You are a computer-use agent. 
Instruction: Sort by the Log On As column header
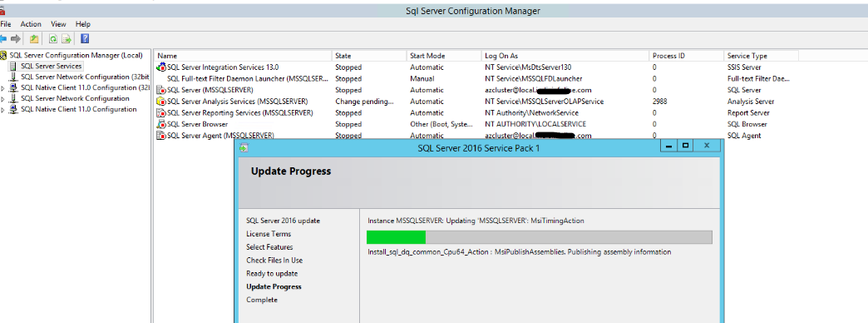(565, 56)
